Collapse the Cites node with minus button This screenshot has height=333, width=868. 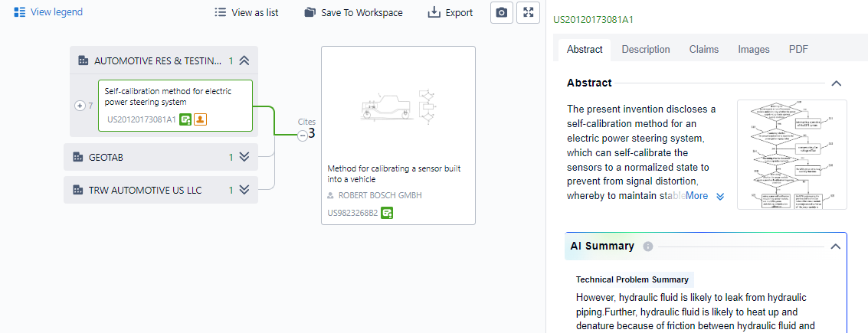pos(303,135)
